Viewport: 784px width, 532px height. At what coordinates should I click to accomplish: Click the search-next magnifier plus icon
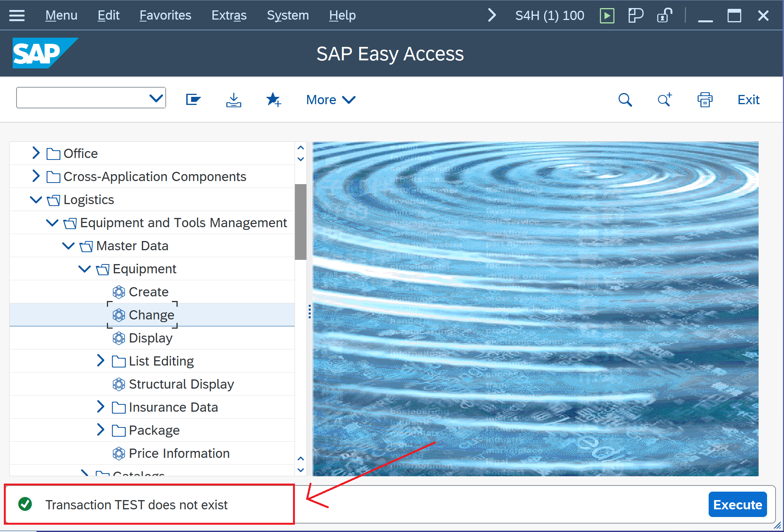point(664,100)
